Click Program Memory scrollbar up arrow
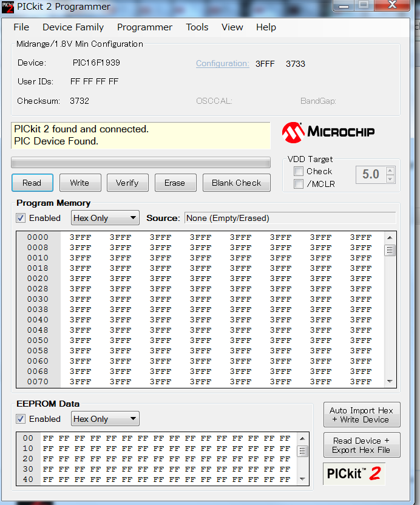The image size is (420, 505). click(390, 238)
